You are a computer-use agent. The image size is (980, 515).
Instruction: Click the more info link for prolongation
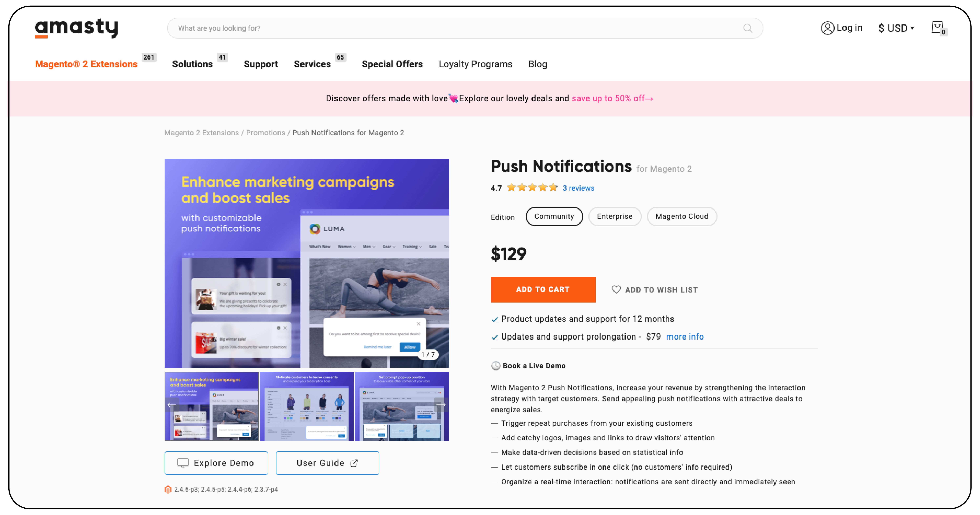(685, 336)
